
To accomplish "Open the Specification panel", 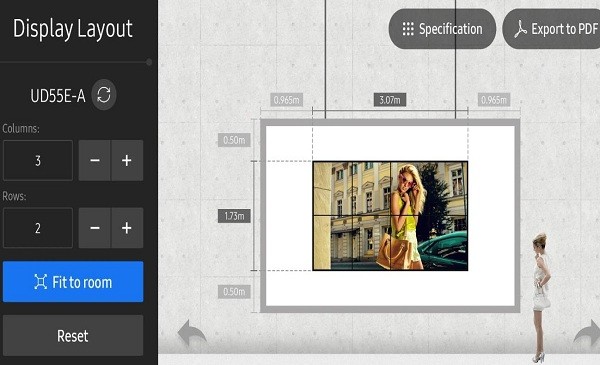I will 442,29.
